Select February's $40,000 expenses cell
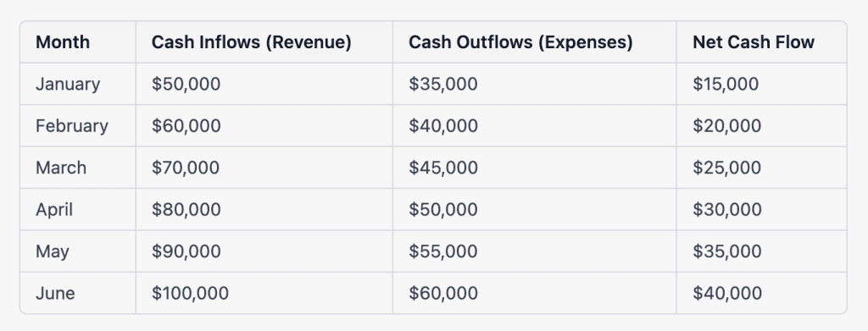The width and height of the screenshot is (868, 331). (x=443, y=126)
